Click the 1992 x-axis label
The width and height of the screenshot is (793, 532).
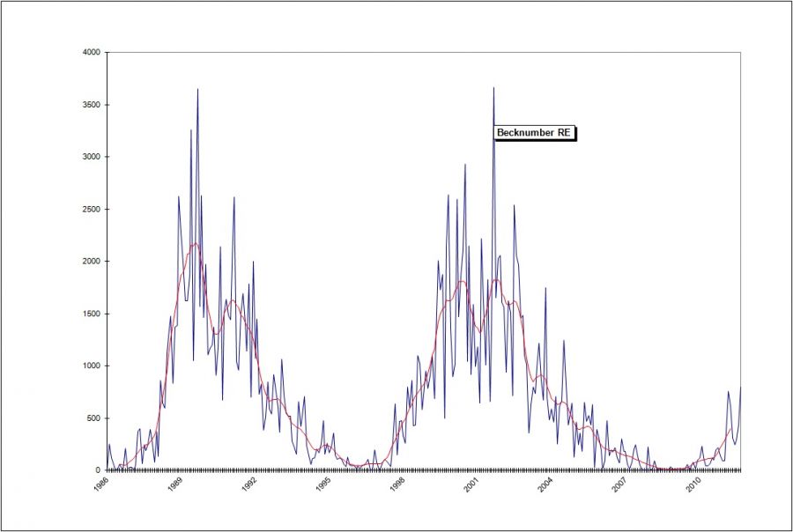coord(249,484)
